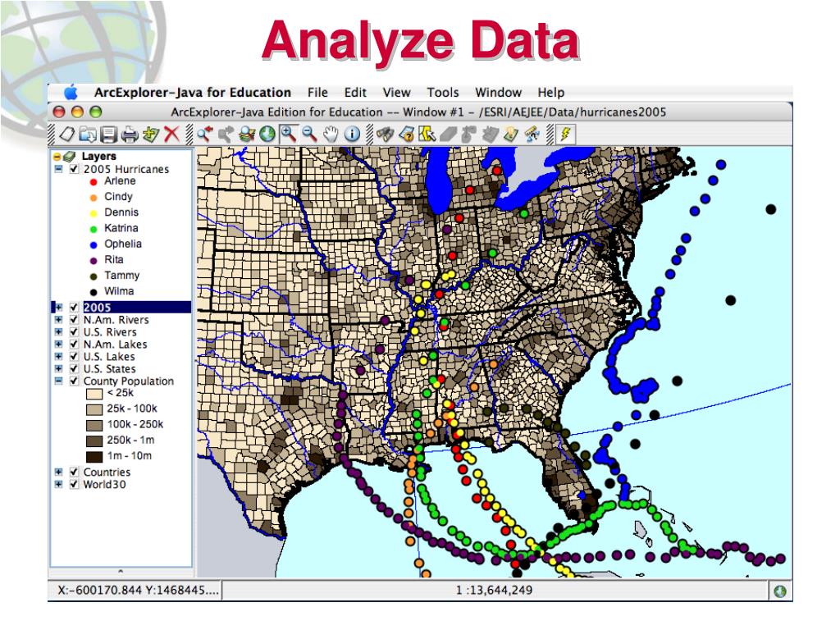Open the File menu
Screen dimensions: 840x630
317,93
